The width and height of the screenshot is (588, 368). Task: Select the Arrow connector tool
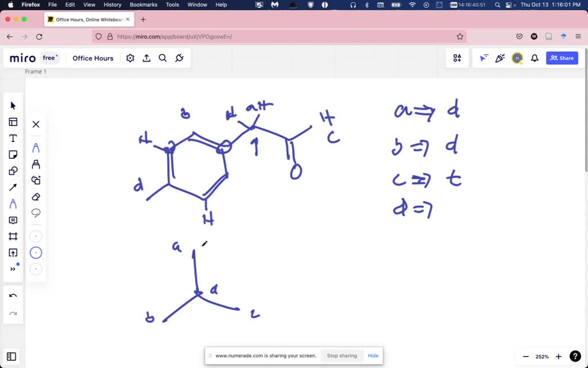[13, 187]
